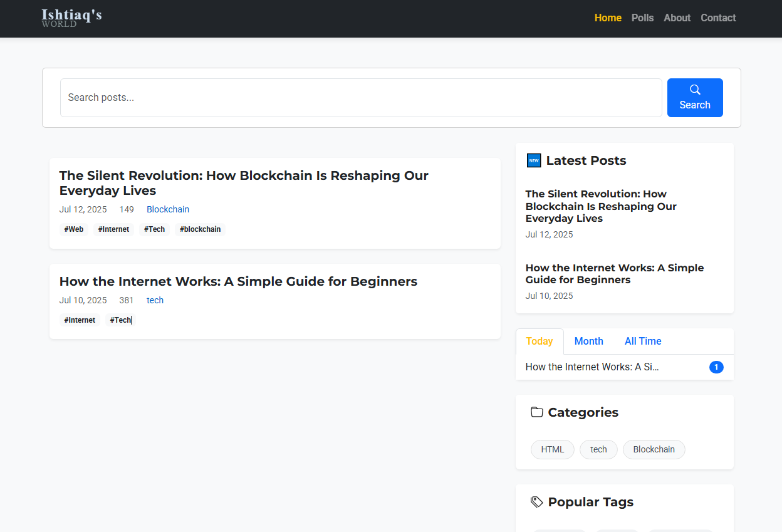
Task: Click the Jul 10, 2025 date under main list post
Action: pyautogui.click(x=83, y=300)
